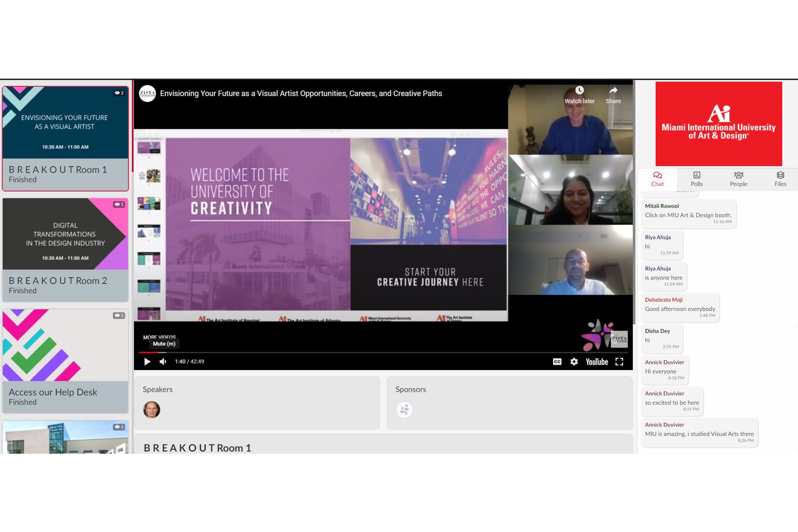Image resolution: width=798 pixels, height=532 pixels.
Task: Click Riya Ahuja's "hi" message at 11:59 AM
Action: (x=662, y=245)
